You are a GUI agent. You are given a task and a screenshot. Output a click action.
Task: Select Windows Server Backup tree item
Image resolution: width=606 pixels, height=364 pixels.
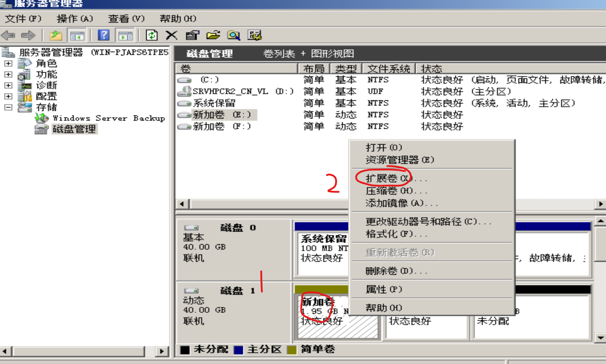tap(109, 118)
